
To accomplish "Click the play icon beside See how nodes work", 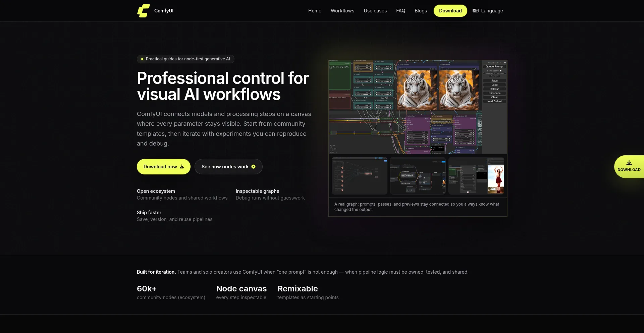I will coord(253,167).
